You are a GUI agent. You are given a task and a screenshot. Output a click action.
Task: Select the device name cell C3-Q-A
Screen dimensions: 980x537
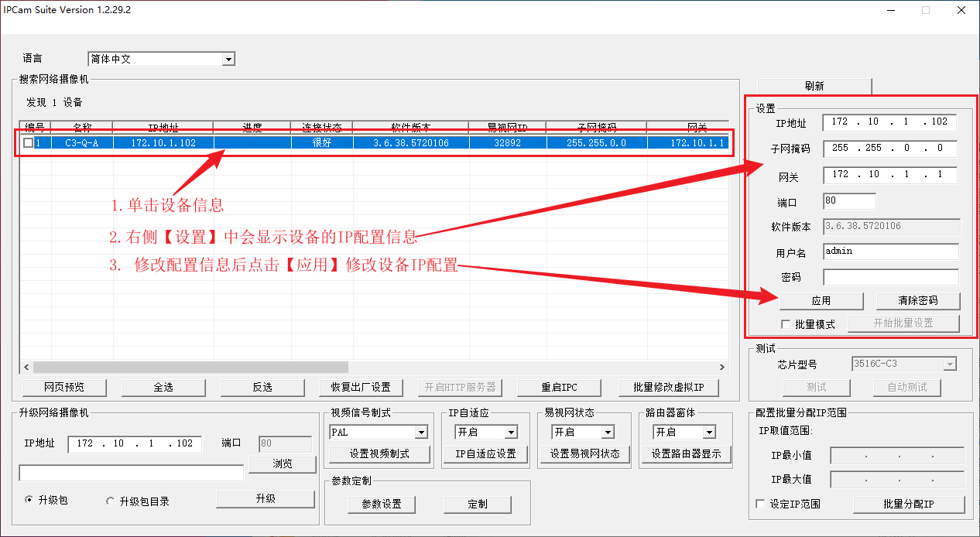click(82, 143)
